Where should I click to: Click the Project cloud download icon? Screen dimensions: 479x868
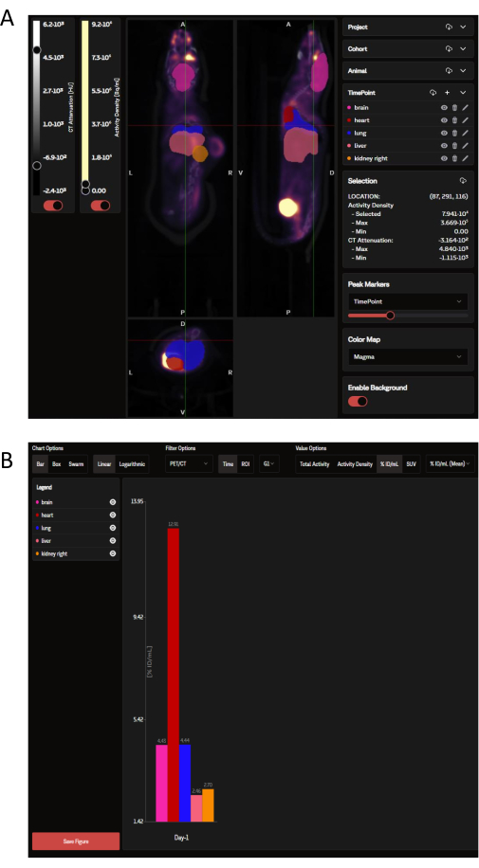click(x=449, y=27)
